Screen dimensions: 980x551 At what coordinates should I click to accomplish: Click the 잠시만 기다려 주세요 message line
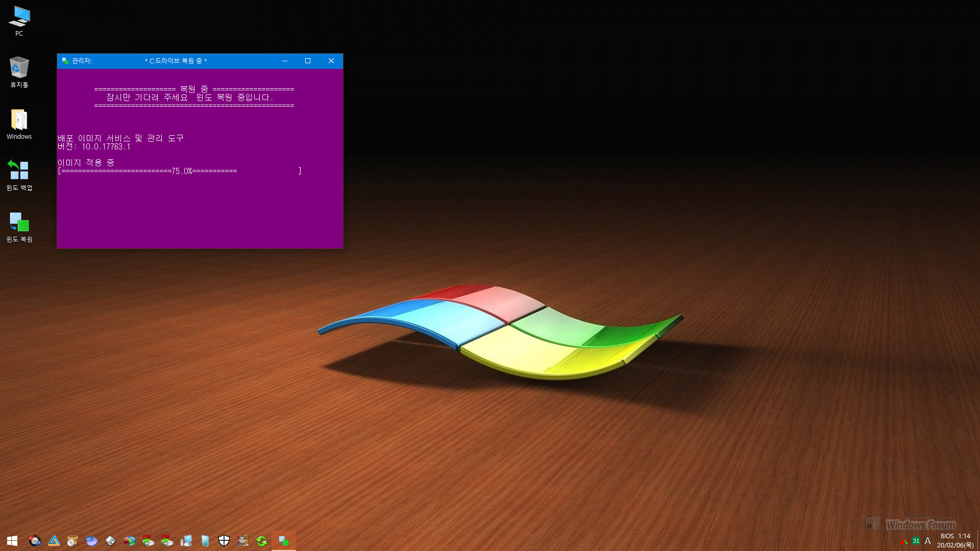(189, 97)
